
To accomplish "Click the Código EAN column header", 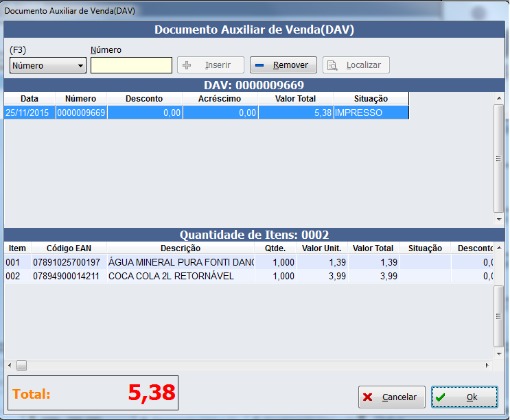I will click(68, 248).
